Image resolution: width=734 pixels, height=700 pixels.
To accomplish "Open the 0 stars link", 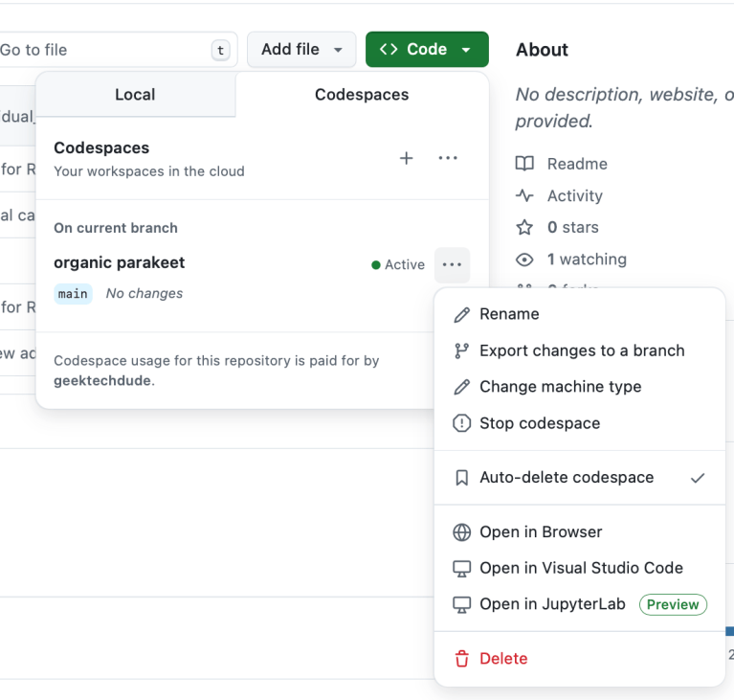I will [x=573, y=227].
